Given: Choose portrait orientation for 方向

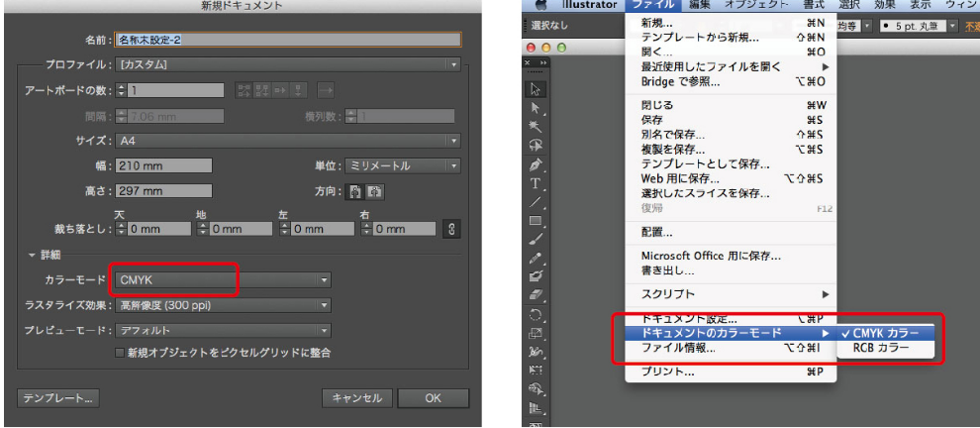Looking at the screenshot, I should (356, 191).
